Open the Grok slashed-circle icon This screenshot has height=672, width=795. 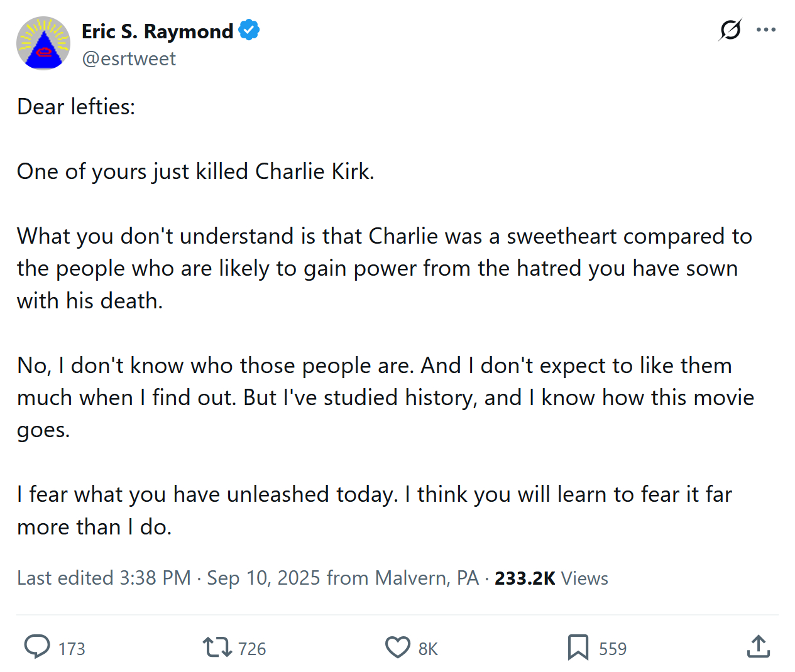[730, 30]
